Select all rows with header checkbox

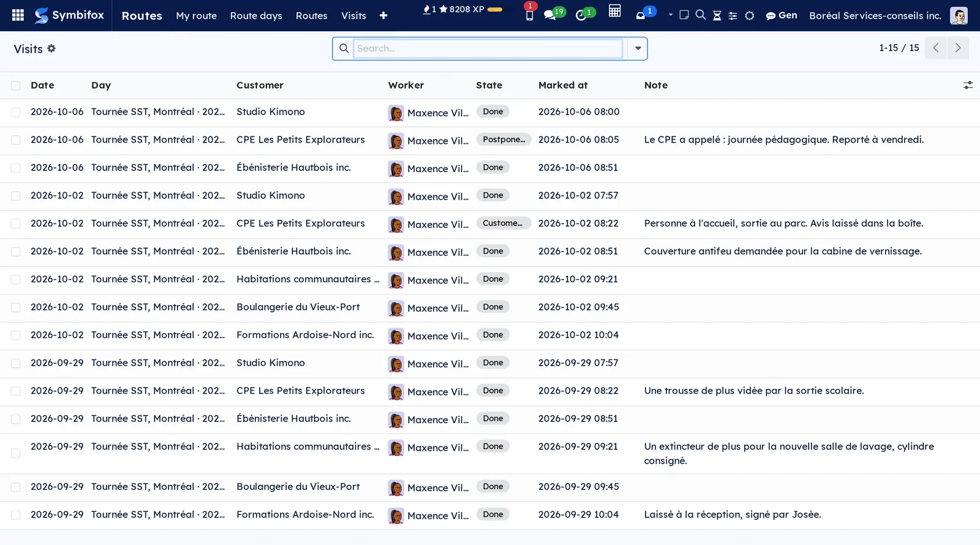click(16, 86)
